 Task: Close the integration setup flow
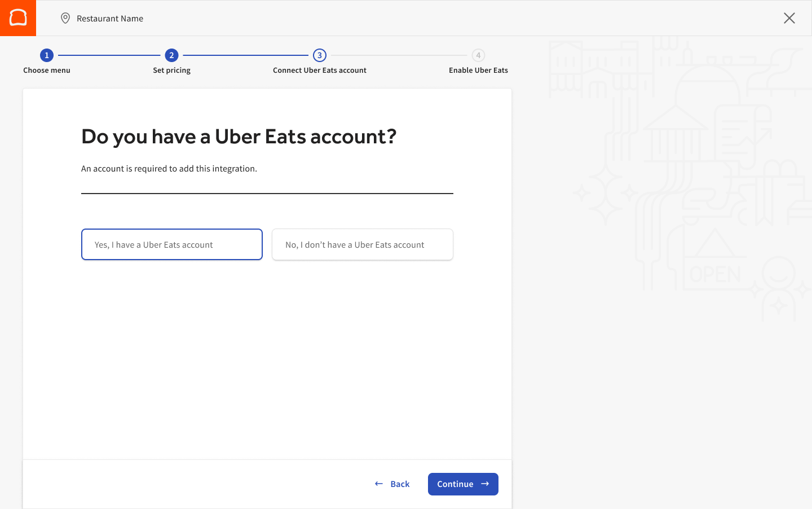[789, 18]
